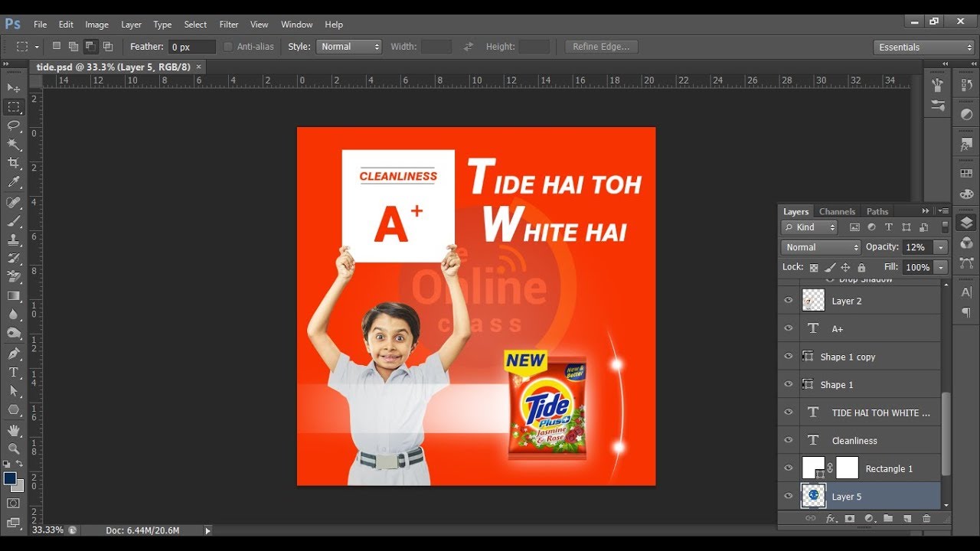
Task: Hide the Rectangle 1 layer
Action: (789, 468)
